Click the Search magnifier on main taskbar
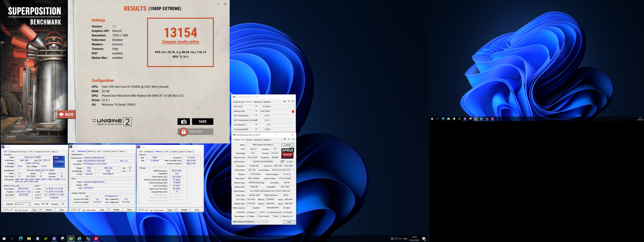 click(12, 239)
